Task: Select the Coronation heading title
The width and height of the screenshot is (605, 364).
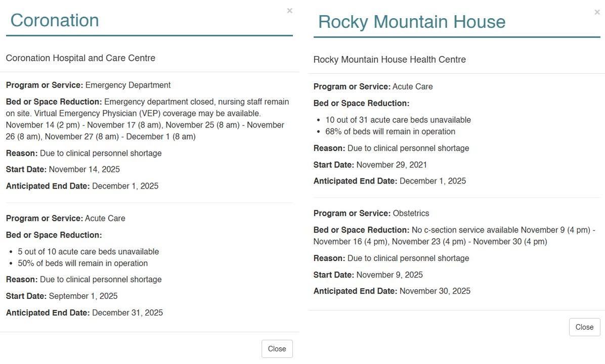Action: 55,20
